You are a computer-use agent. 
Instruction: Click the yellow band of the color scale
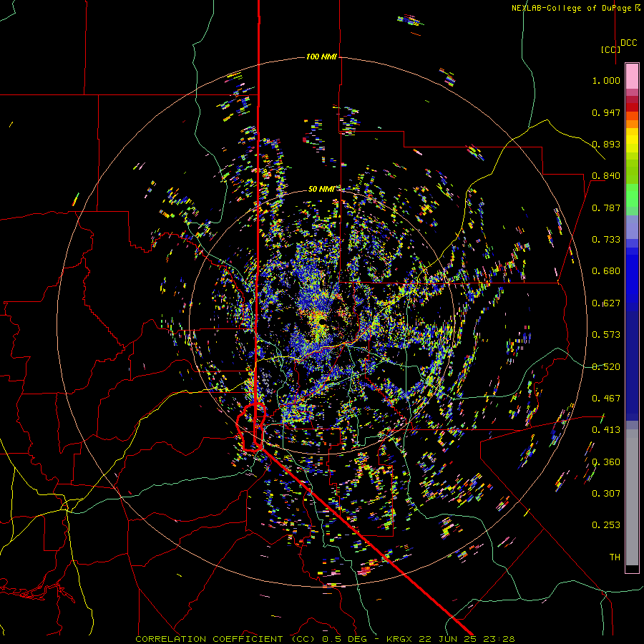(x=632, y=140)
